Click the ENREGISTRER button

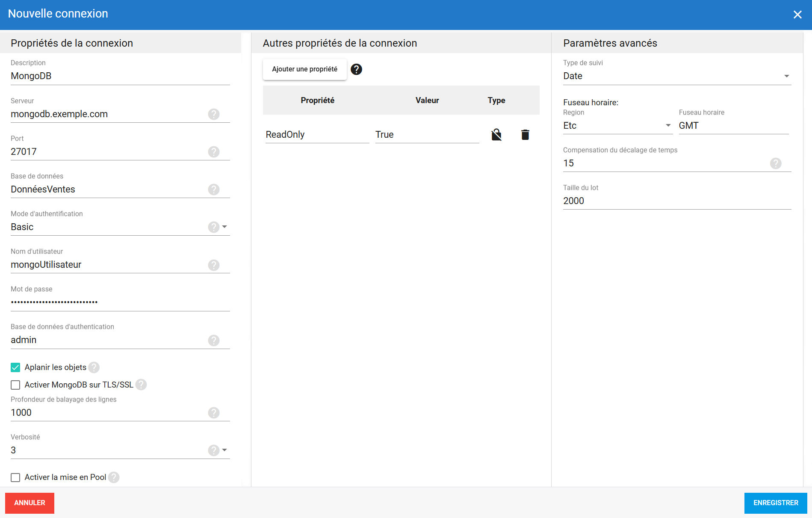click(x=776, y=503)
